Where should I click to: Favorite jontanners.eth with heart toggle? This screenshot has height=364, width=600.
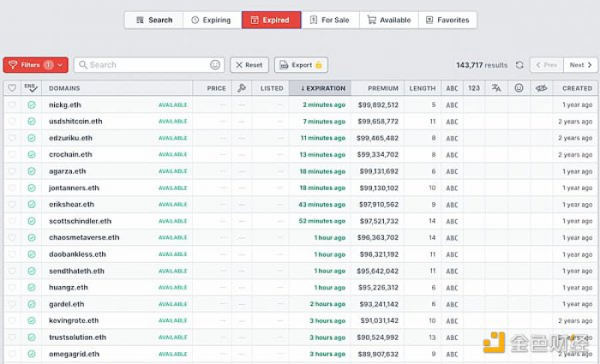(12, 188)
